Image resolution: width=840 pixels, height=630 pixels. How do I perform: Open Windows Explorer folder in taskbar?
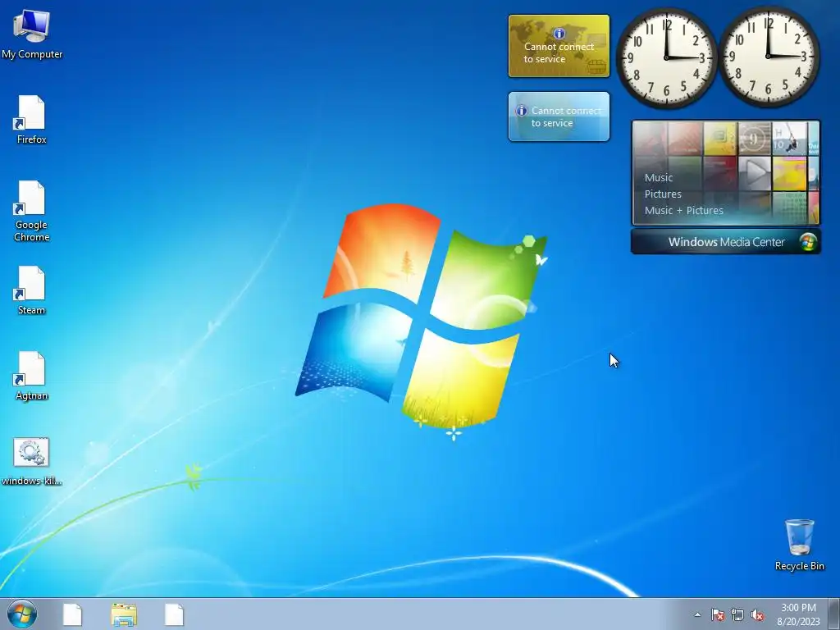(x=124, y=614)
